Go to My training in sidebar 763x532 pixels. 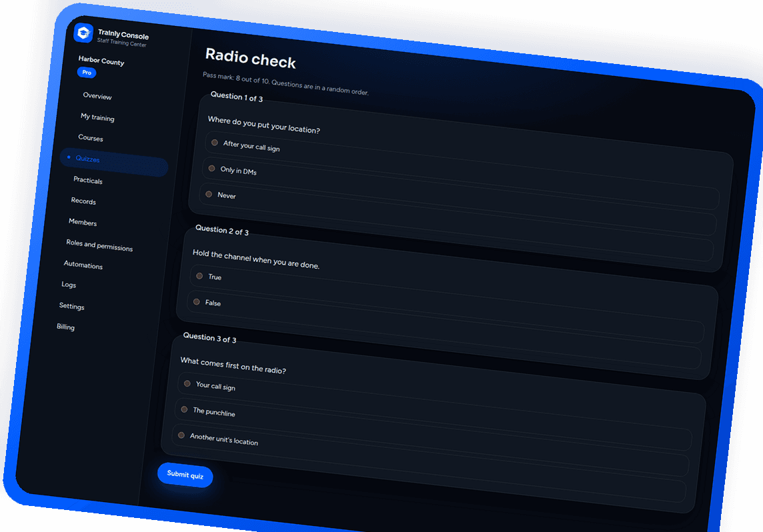(x=97, y=117)
